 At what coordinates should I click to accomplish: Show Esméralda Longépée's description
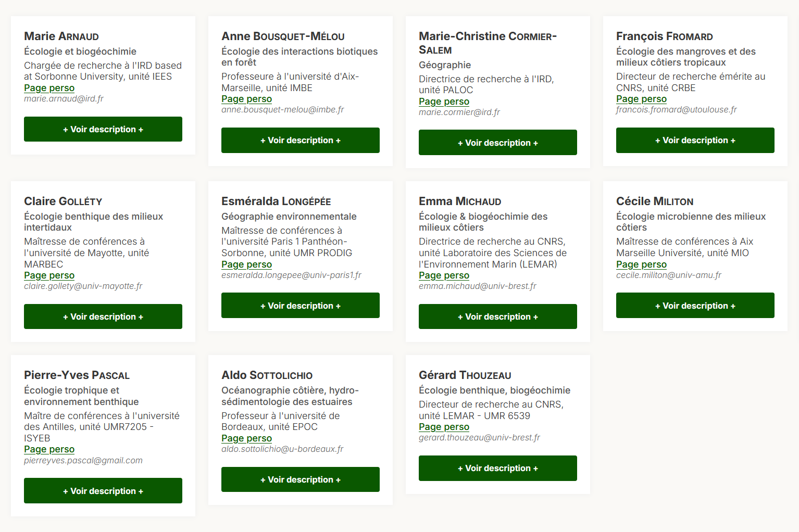301,306
